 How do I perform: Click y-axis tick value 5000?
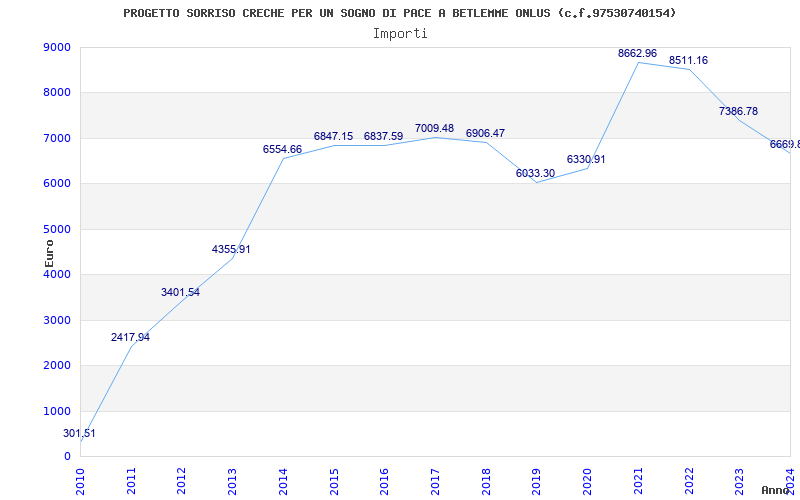tap(58, 229)
